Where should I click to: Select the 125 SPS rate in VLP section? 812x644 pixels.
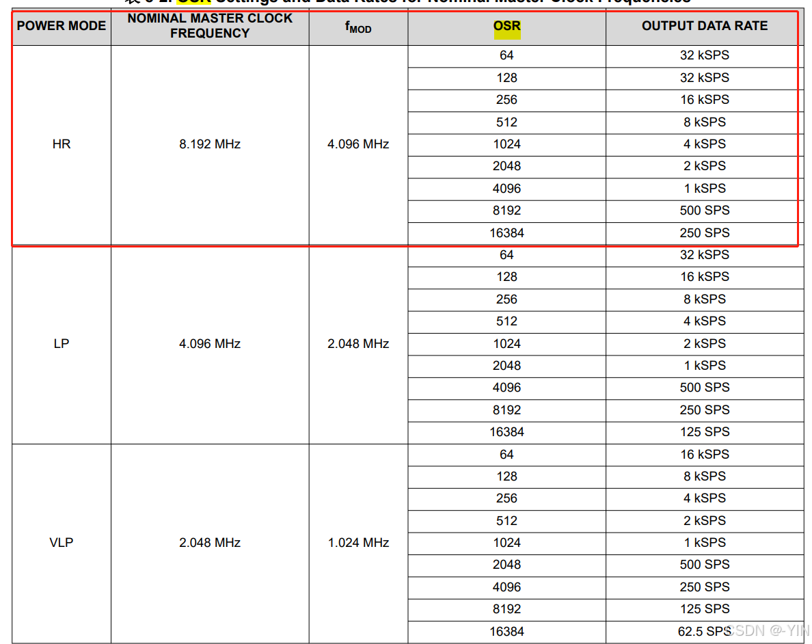click(x=704, y=609)
